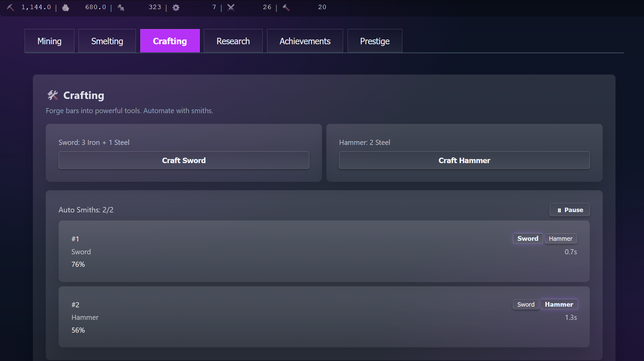The image size is (644, 361).
Task: Click the 1,144.0 resource value
Action: pyautogui.click(x=36, y=7)
